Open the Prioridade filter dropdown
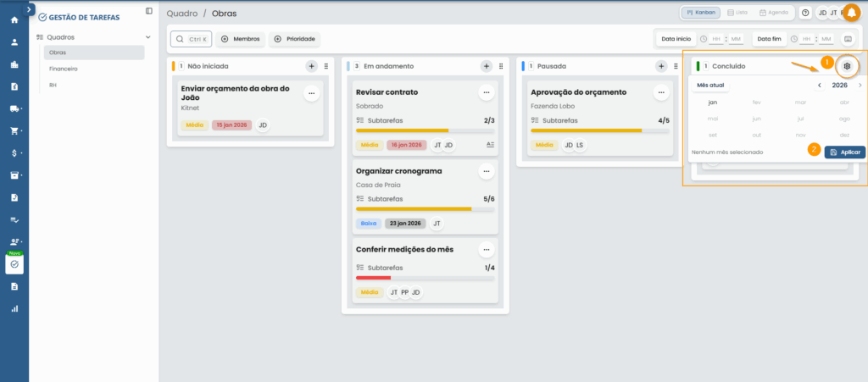868x382 pixels. pyautogui.click(x=294, y=39)
